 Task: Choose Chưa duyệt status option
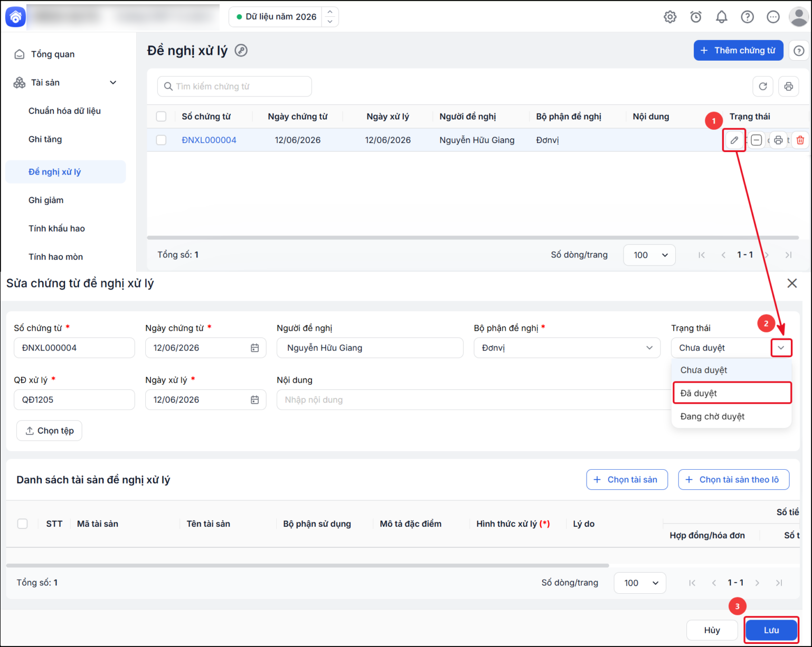(x=732, y=370)
